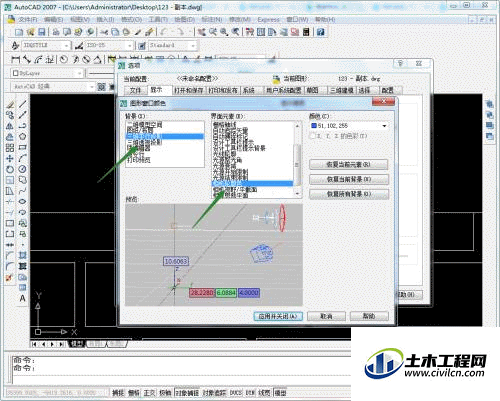
Task: Select the Radius dimension tool
Action: coord(64,60)
